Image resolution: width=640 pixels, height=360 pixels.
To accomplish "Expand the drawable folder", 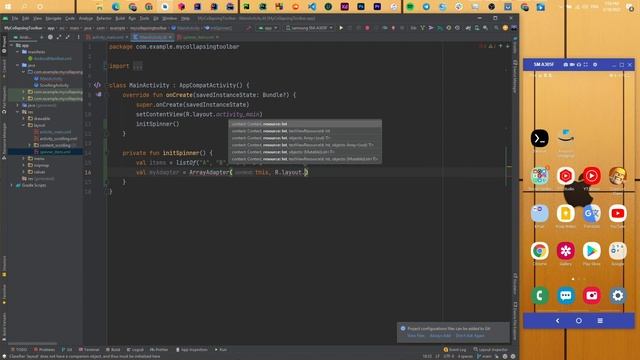I will (x=24, y=118).
